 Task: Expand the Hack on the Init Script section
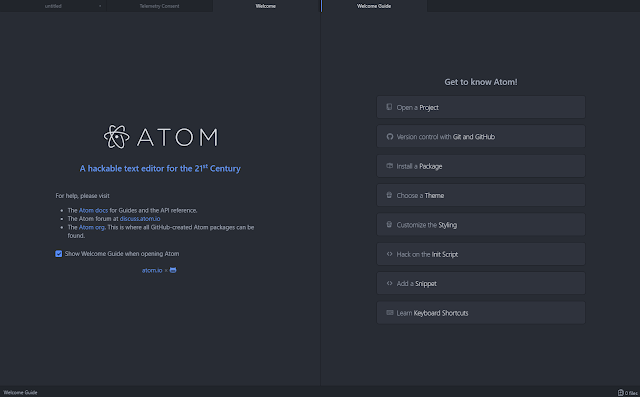click(481, 254)
